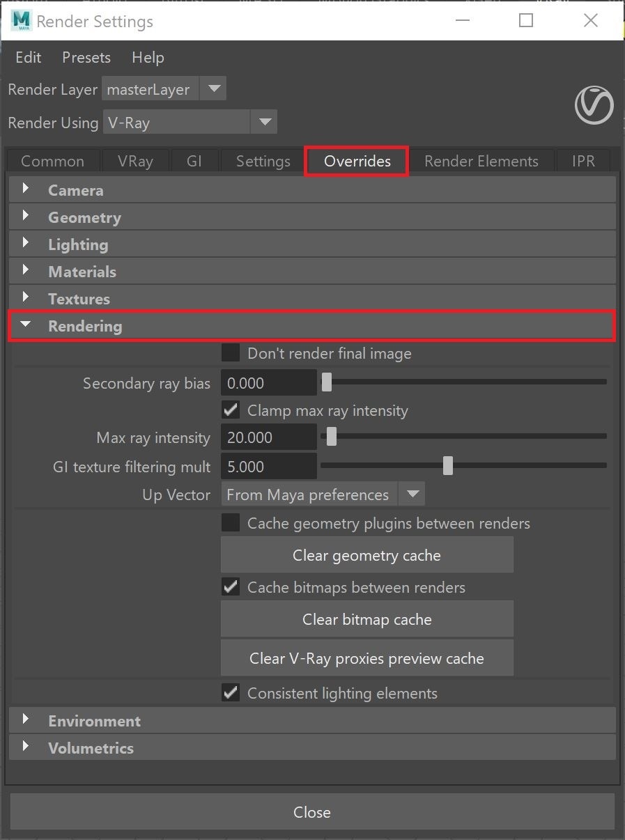Click Clear bitmap cache button

(x=367, y=619)
